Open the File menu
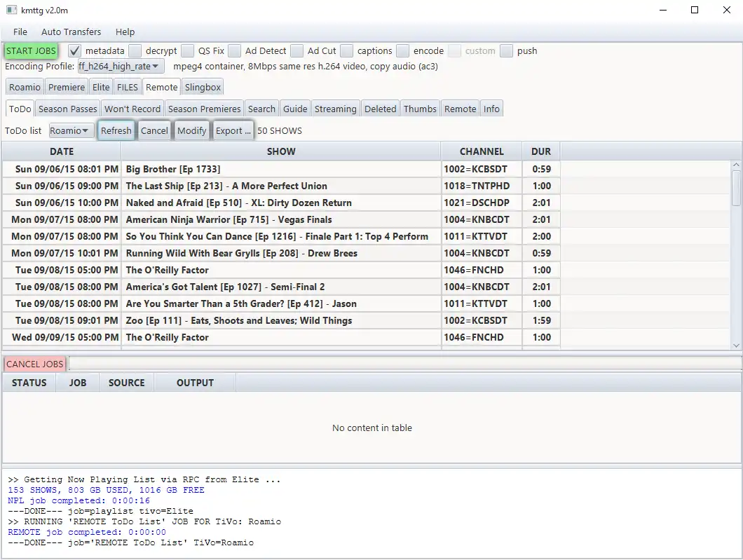743x560 pixels. point(20,32)
